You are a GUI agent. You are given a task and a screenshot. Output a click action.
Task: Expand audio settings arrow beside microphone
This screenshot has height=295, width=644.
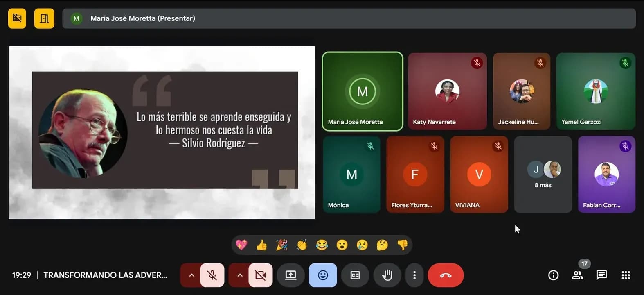[x=191, y=275]
